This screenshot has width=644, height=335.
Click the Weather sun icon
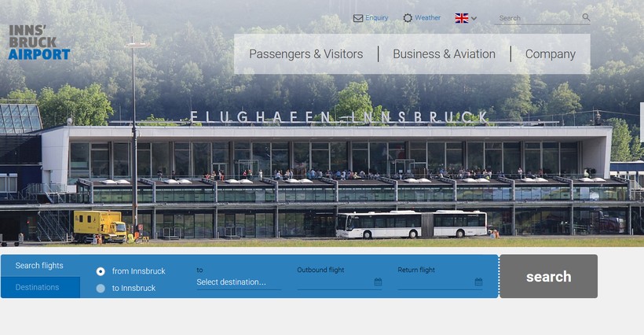point(408,18)
